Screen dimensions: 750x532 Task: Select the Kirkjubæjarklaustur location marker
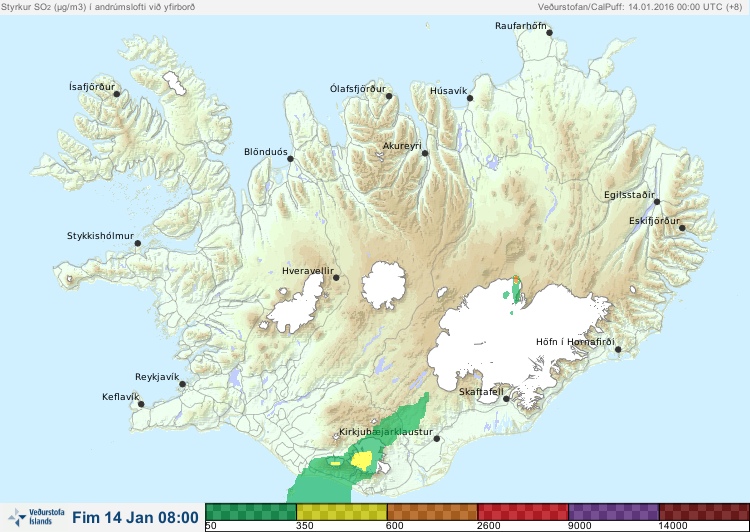point(436,438)
